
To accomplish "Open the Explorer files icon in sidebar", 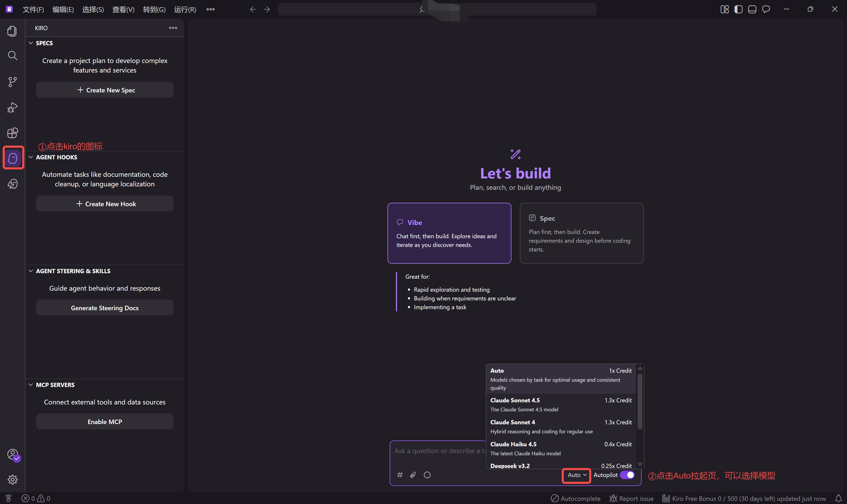I will tap(12, 31).
